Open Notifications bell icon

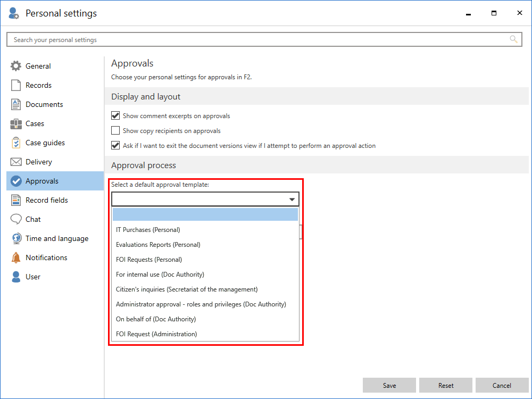pyautogui.click(x=15, y=257)
